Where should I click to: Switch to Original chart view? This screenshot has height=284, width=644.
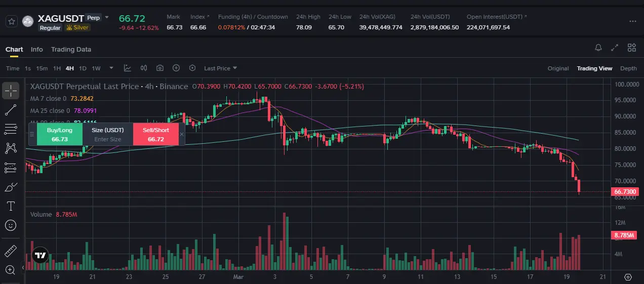click(558, 68)
